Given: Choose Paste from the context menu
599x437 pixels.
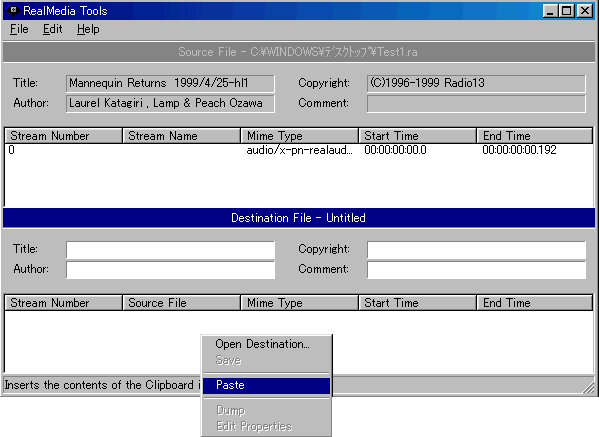Looking at the screenshot, I should 266,385.
